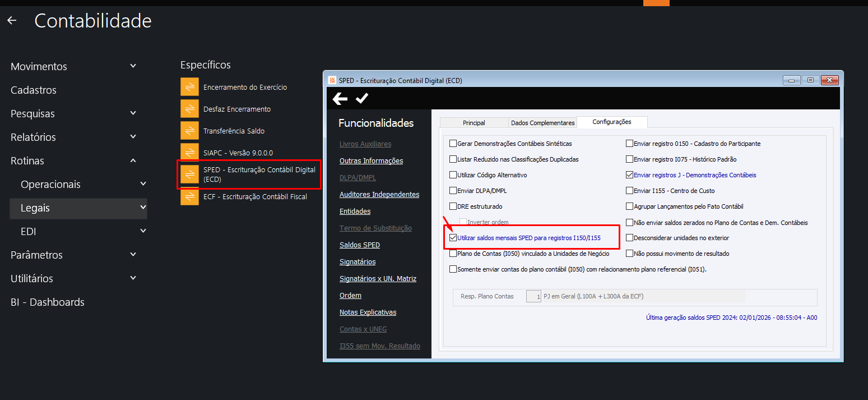Open Ordem link
The image size is (868, 400).
coord(350,296)
